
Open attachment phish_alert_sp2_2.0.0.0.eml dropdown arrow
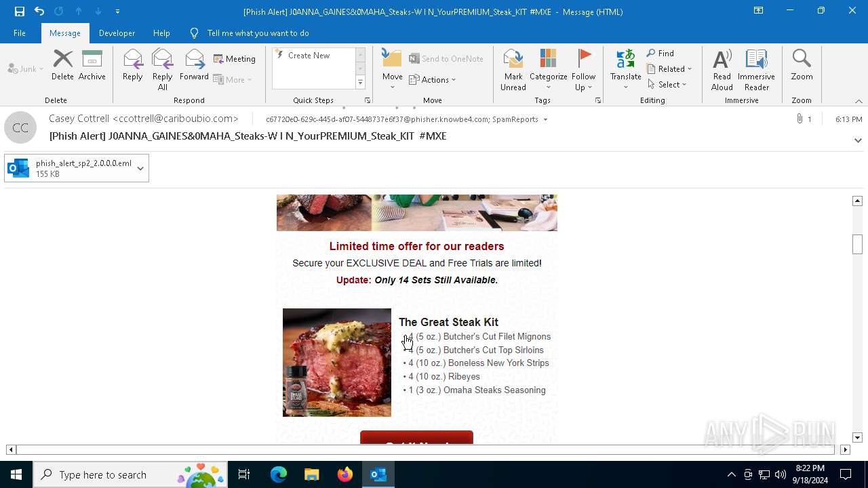(x=140, y=168)
